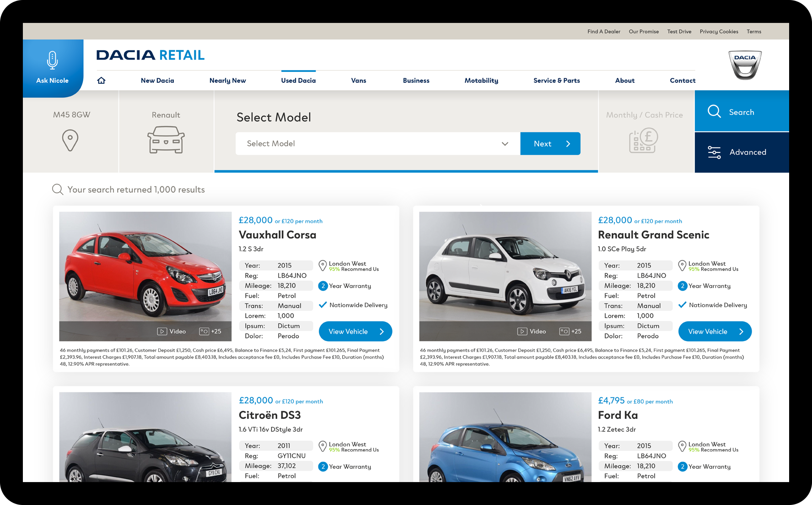The height and width of the screenshot is (505, 812).
Task: Click the Monthly / Cash Price calculator icon
Action: click(x=643, y=140)
